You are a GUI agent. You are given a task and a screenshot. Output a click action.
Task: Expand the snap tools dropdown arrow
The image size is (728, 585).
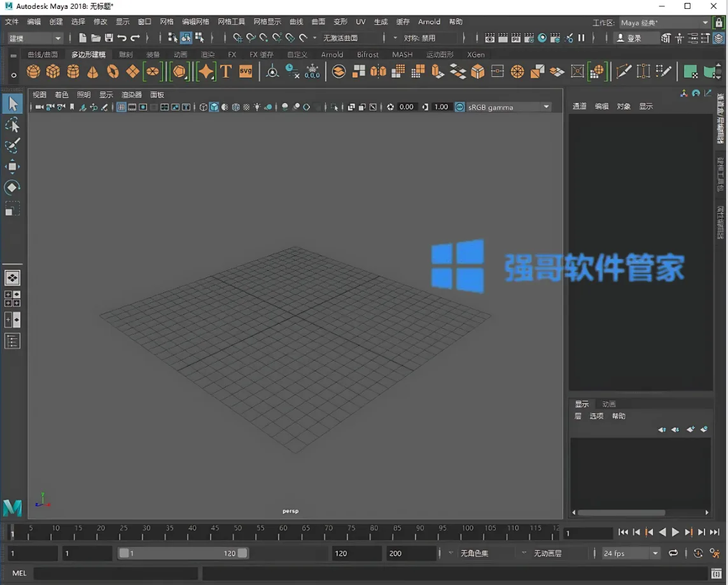[x=314, y=38]
